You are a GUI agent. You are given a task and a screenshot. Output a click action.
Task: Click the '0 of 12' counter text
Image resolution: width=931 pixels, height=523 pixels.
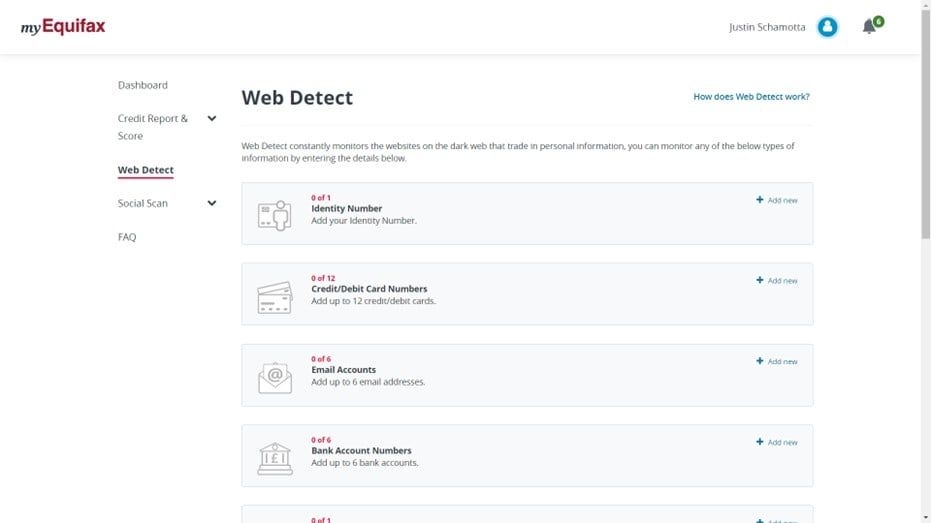(323, 278)
